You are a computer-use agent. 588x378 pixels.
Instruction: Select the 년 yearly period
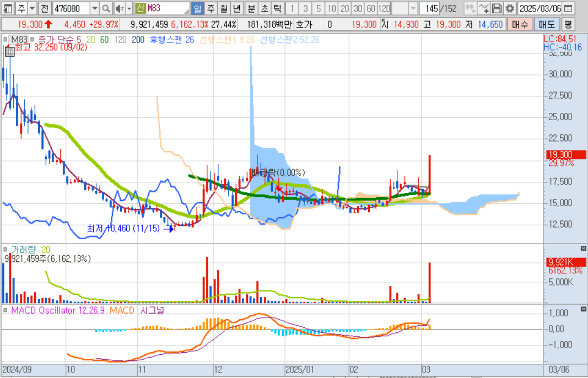point(236,8)
